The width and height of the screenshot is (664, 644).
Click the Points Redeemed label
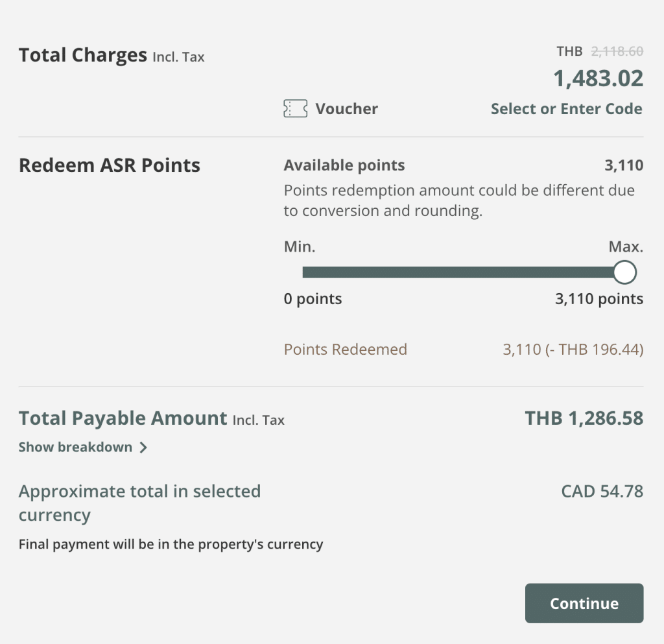coord(346,350)
